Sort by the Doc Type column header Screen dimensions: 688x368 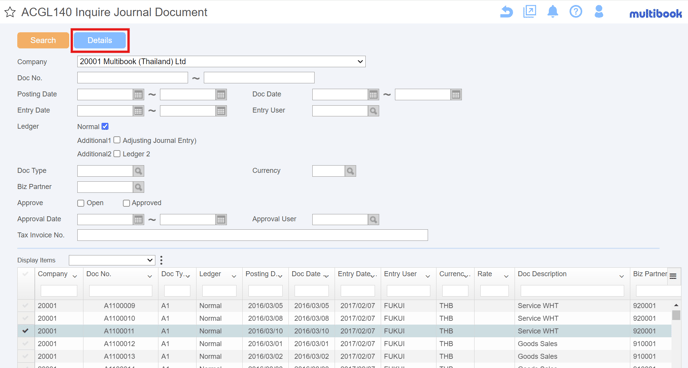(x=172, y=274)
